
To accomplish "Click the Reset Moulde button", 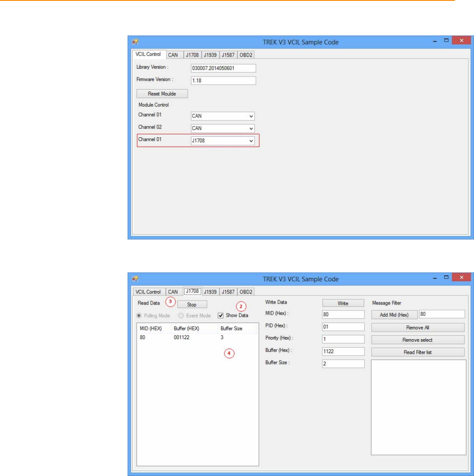I will [162, 93].
